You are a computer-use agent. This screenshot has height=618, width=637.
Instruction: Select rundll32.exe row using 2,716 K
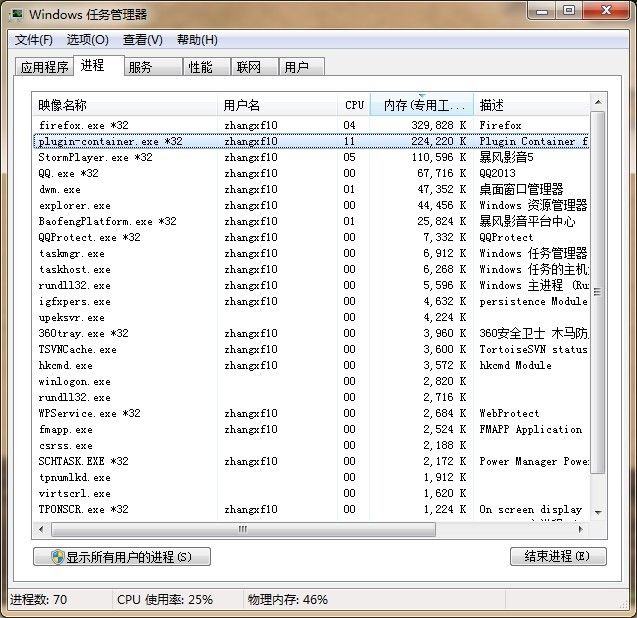point(311,397)
